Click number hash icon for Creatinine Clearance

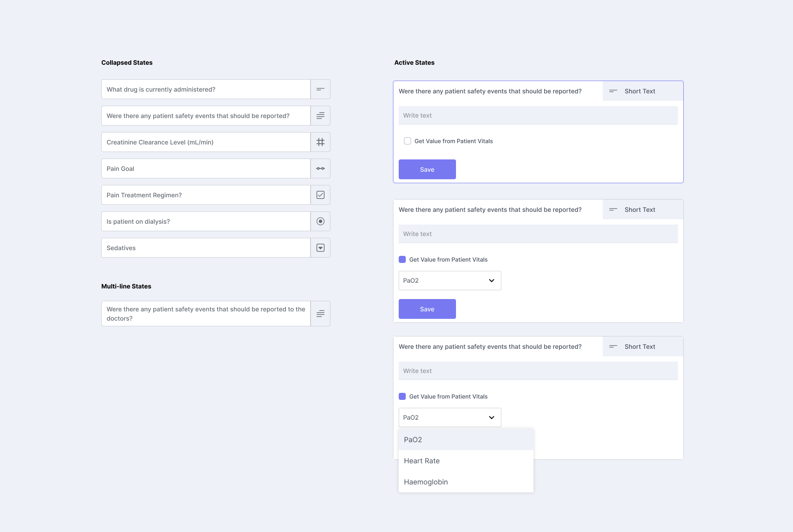tap(320, 142)
